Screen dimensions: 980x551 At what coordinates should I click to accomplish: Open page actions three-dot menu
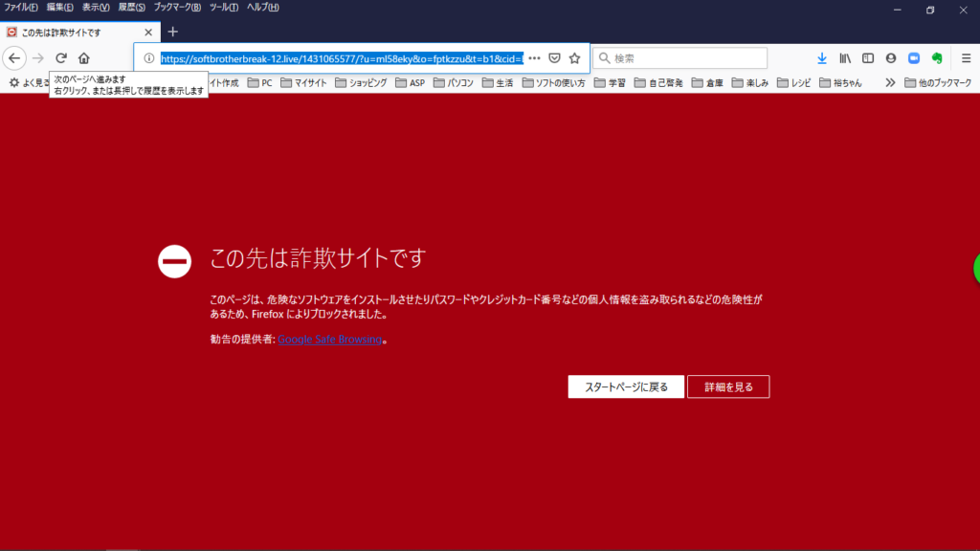(x=534, y=58)
